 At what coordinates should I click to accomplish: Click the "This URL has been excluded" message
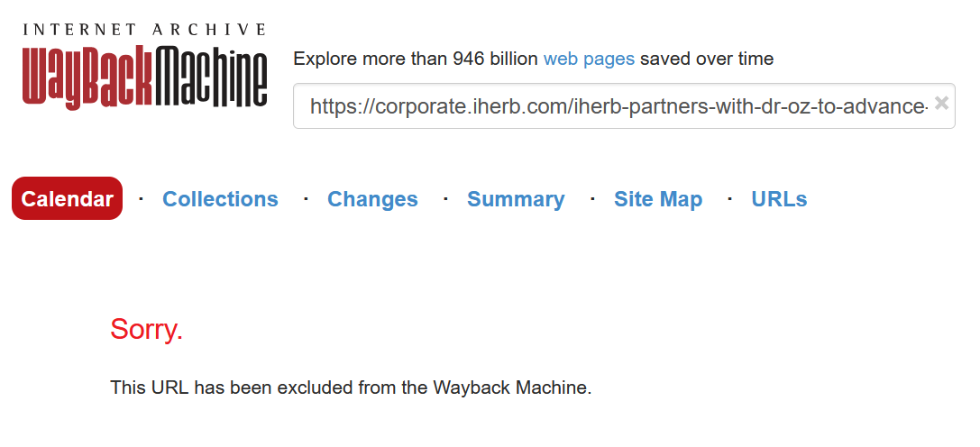tap(270, 388)
